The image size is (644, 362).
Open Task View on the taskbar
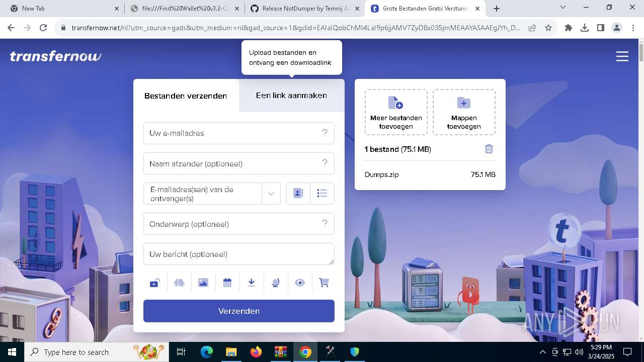tap(181, 352)
